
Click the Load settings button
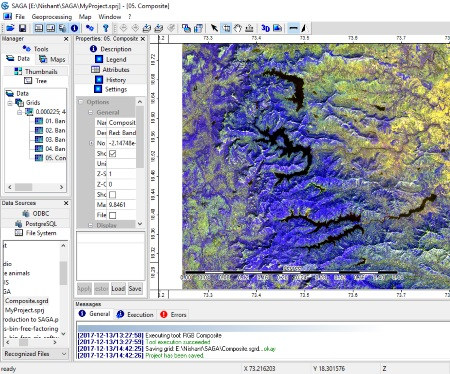(118, 289)
